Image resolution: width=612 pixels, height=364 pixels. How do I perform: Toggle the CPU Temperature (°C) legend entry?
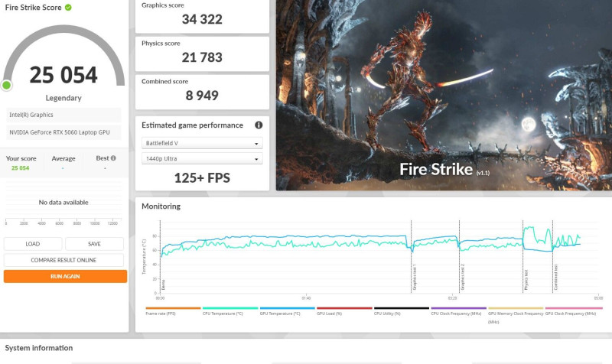(230, 311)
